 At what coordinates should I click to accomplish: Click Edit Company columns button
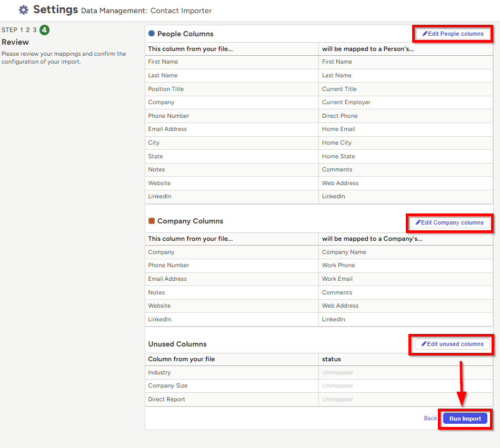(449, 223)
